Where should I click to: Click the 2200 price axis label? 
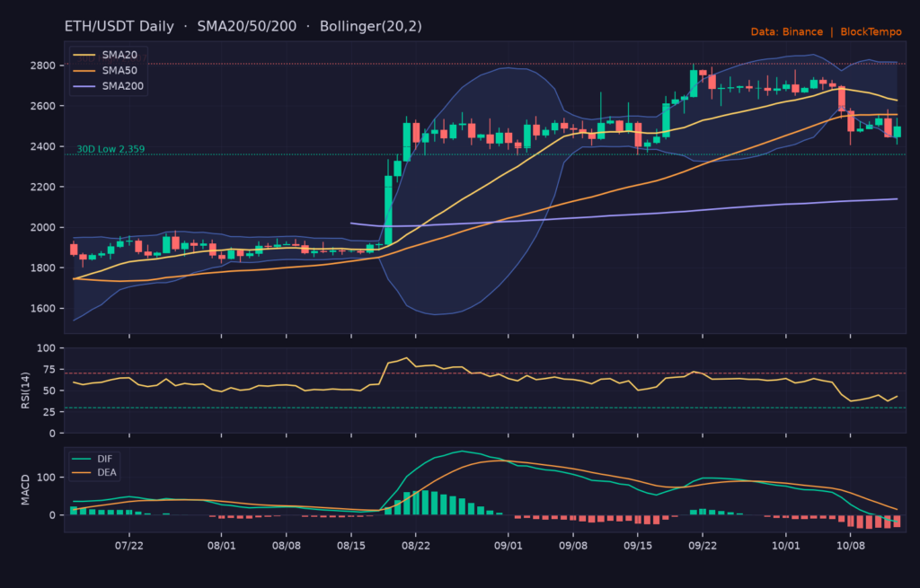(x=43, y=187)
